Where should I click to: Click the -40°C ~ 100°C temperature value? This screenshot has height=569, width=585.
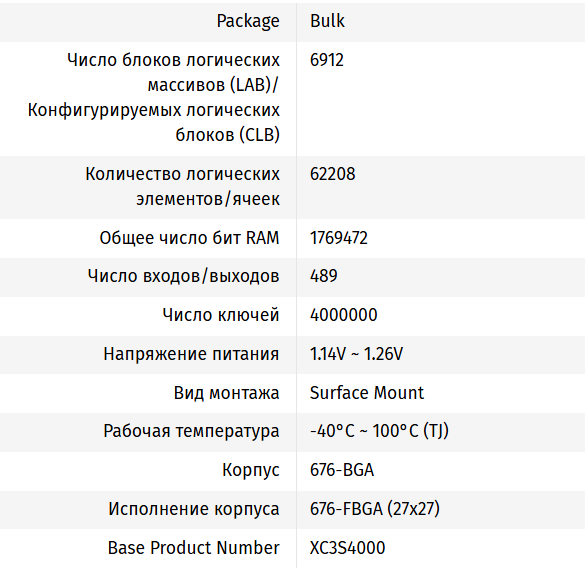click(379, 431)
